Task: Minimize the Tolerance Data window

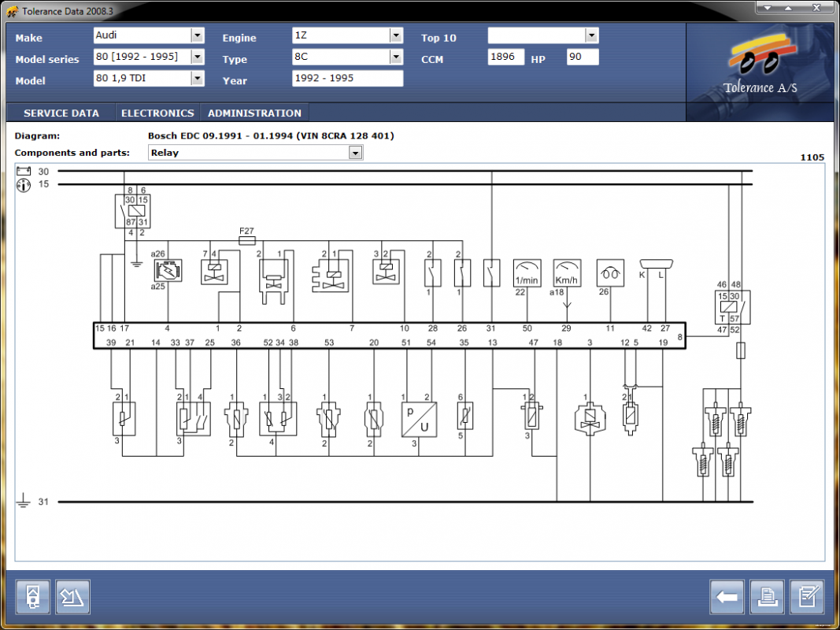Action: (768, 8)
